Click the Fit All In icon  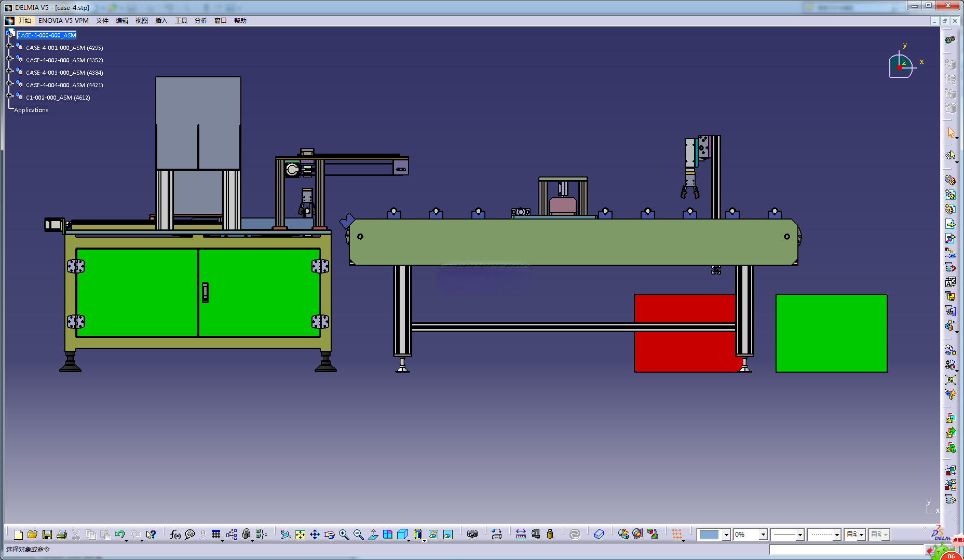point(300,535)
